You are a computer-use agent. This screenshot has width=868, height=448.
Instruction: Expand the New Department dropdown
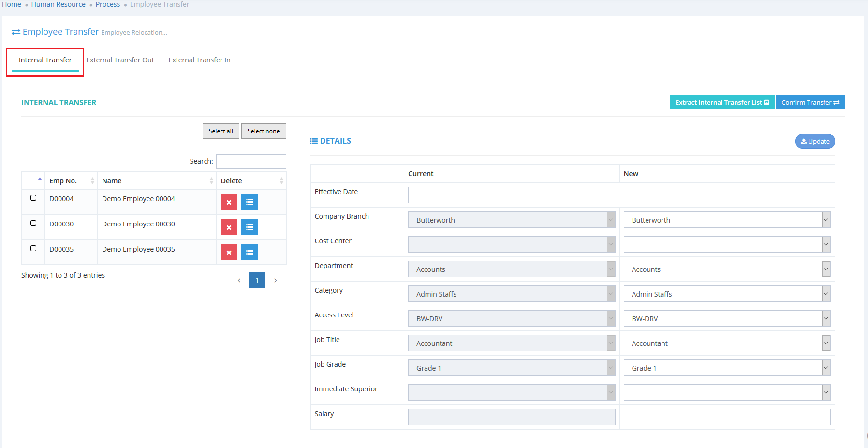(x=726, y=269)
